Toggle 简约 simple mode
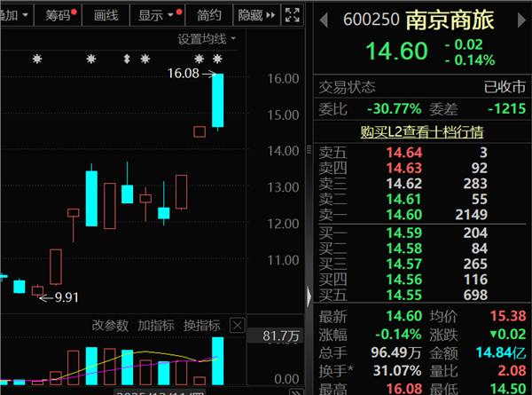 coord(209,15)
